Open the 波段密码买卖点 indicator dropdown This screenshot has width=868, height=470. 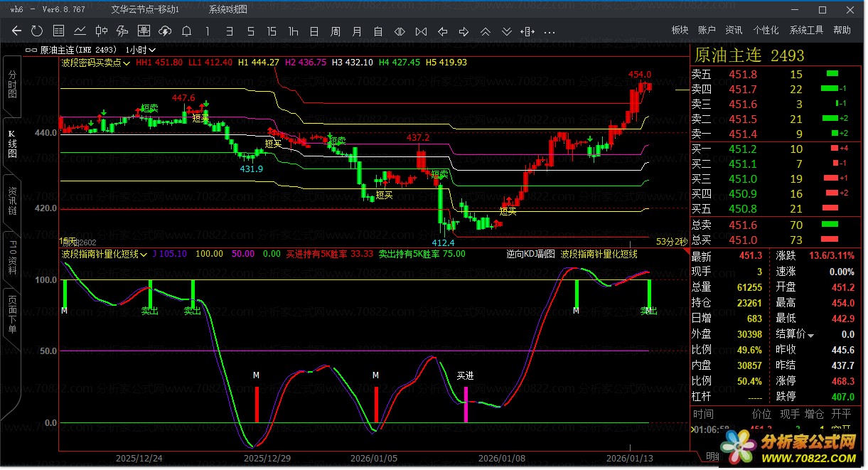[x=96, y=63]
